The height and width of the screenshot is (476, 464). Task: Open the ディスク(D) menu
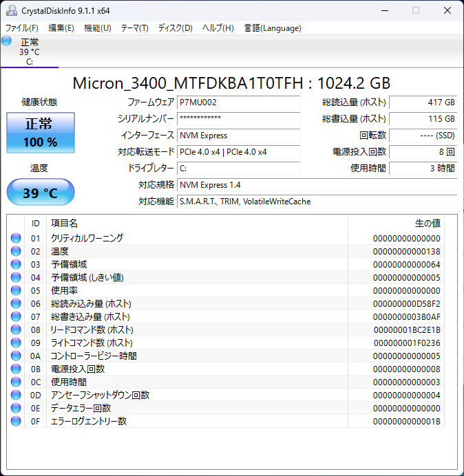tap(176, 28)
